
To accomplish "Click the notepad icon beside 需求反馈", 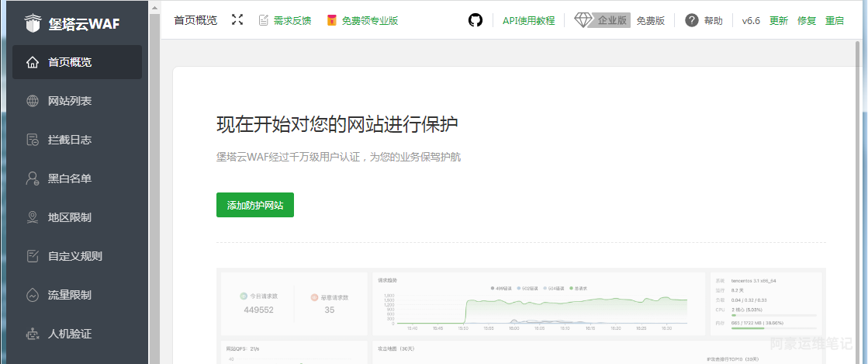I will coord(264,20).
